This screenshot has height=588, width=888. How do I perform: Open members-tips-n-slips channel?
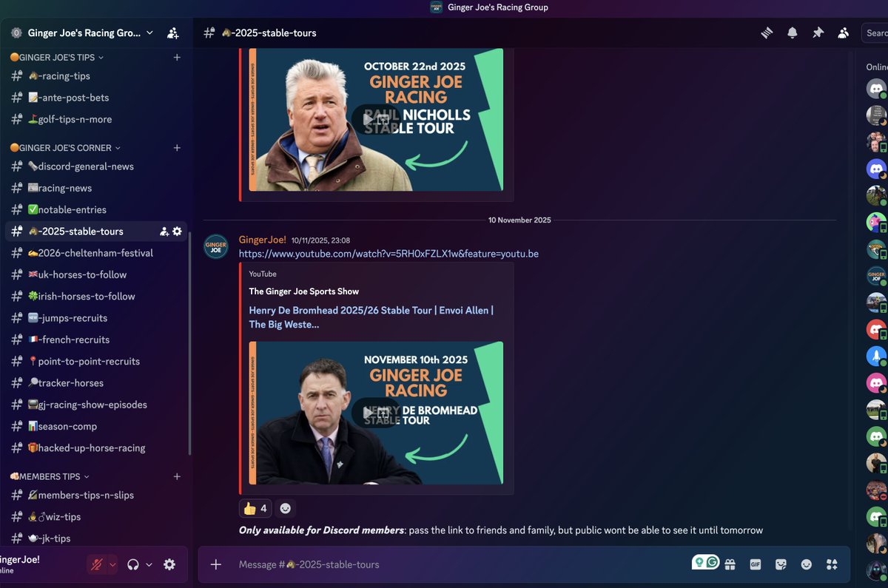(x=96, y=495)
